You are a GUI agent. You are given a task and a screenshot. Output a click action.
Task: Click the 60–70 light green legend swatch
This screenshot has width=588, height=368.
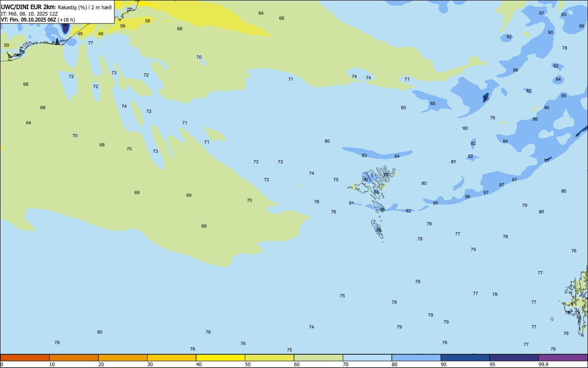coord(318,357)
